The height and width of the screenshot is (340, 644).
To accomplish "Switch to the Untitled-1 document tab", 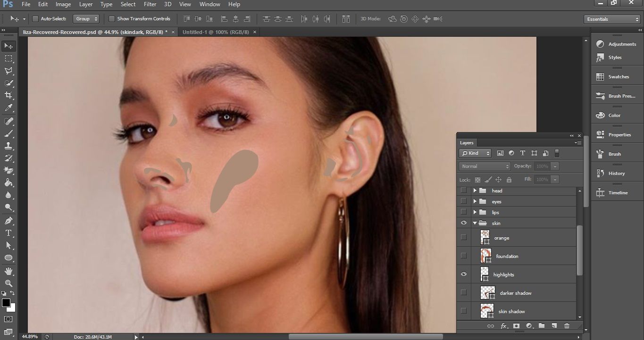I will (x=216, y=32).
